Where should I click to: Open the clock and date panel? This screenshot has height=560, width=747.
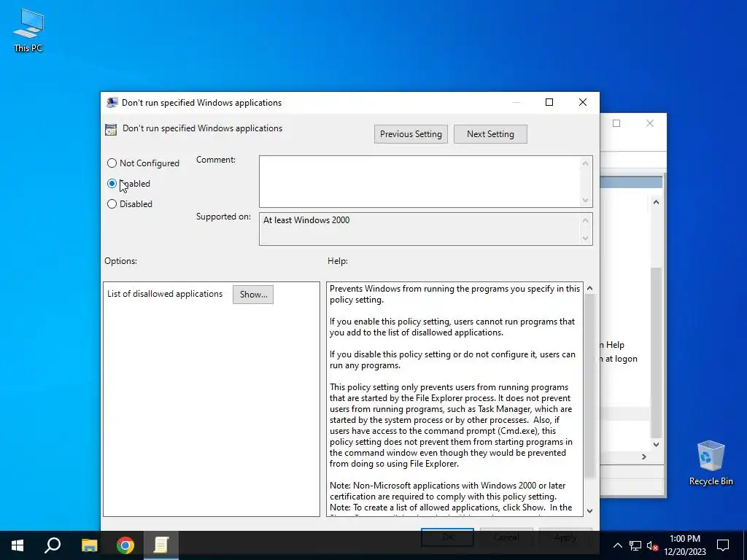(x=684, y=545)
